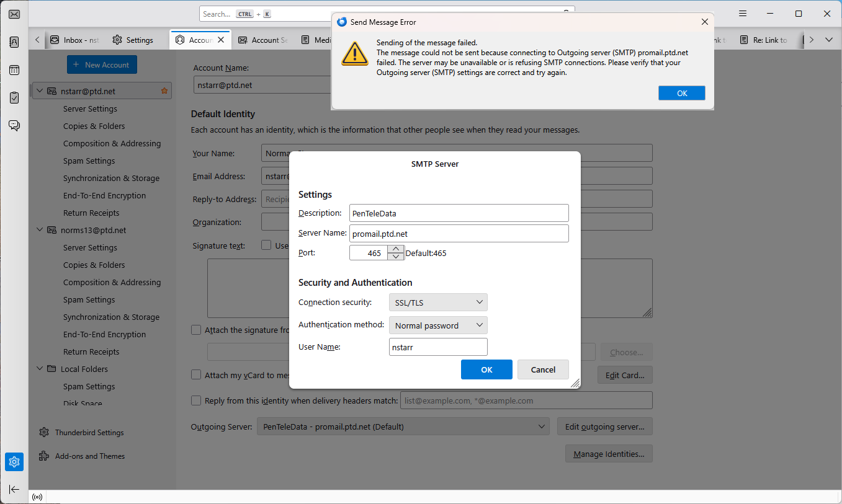Decrease the SMTP port with the down arrow
842x504 pixels.
point(395,257)
